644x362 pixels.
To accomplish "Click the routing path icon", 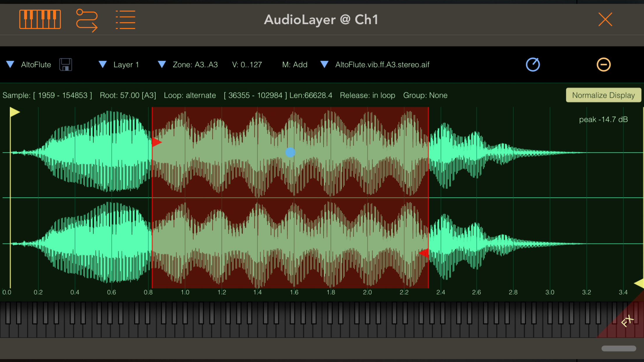I will (x=87, y=20).
